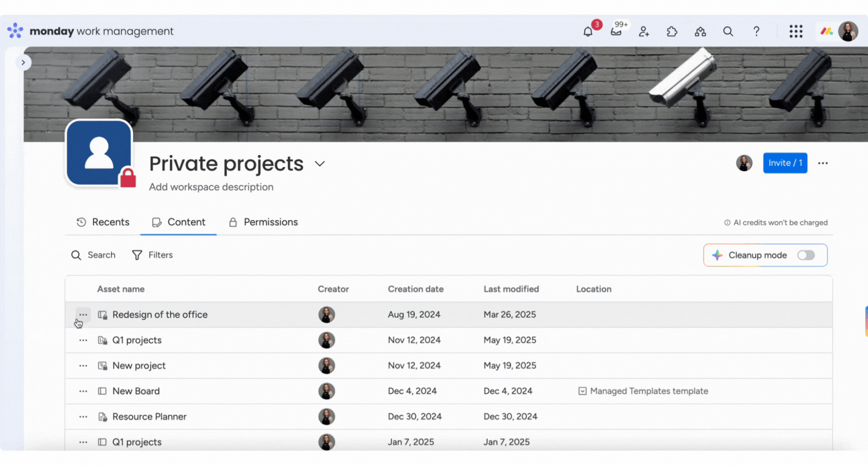Open the notifications bell
868x465 pixels.
[588, 32]
